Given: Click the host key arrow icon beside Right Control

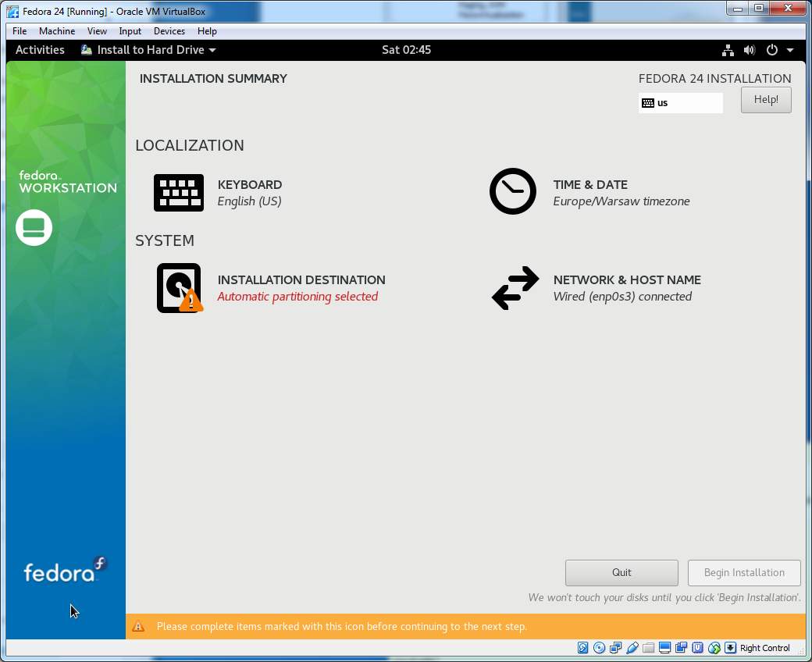Looking at the screenshot, I should [x=730, y=647].
